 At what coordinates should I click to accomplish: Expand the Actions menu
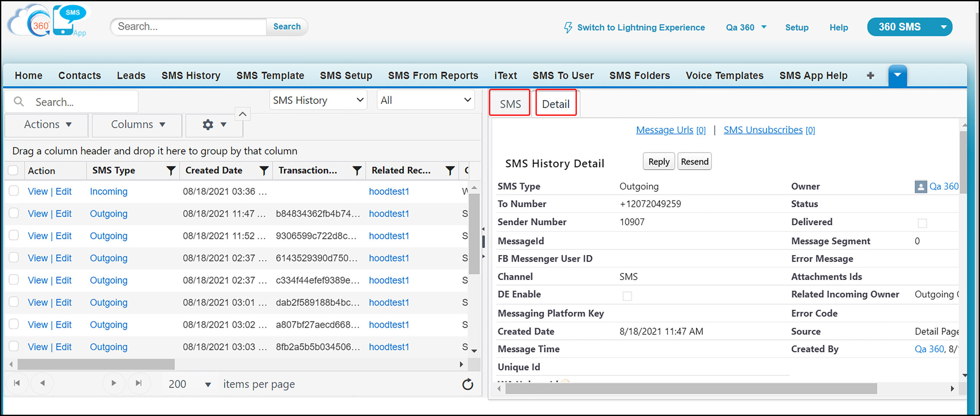47,125
